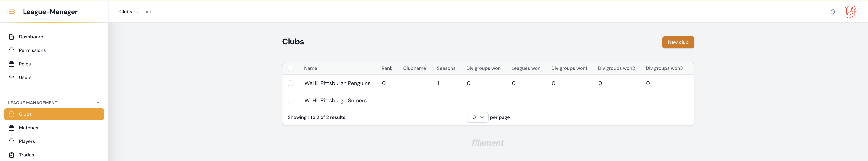Screen dimensions: 868x161
Task: Click the Players sidebar icon
Action: point(12,142)
